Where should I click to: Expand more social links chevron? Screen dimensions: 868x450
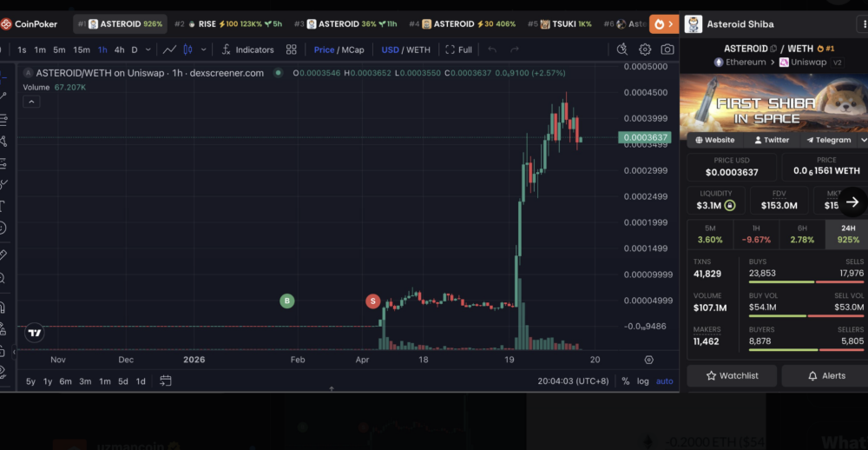863,140
